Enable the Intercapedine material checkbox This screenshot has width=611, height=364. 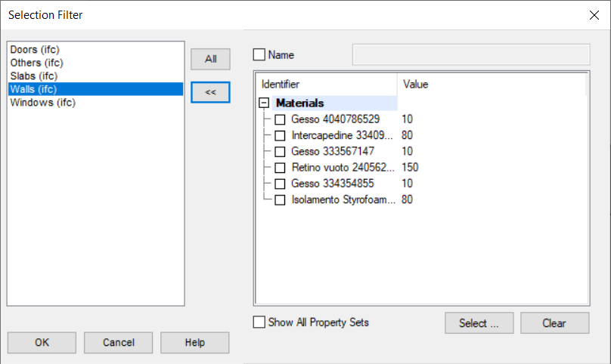pyautogui.click(x=281, y=136)
